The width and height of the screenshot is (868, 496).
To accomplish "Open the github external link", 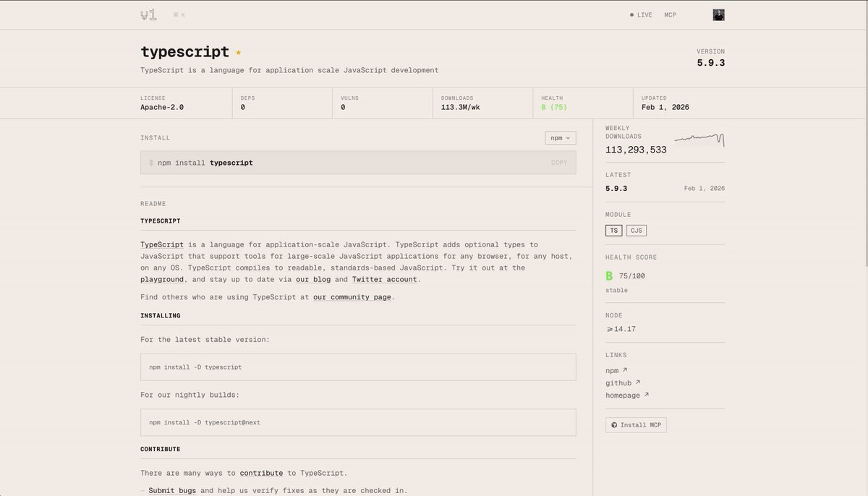I will click(x=623, y=382).
